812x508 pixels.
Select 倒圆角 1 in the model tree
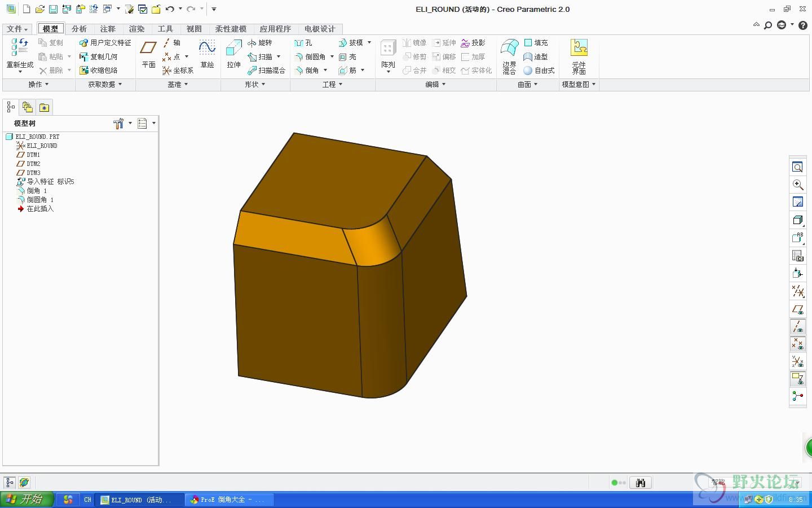pyautogui.click(x=35, y=200)
